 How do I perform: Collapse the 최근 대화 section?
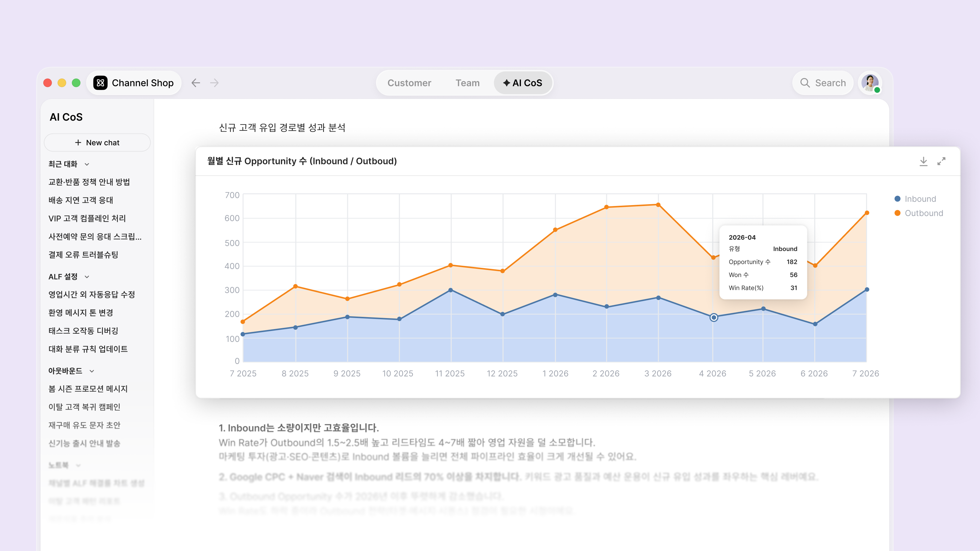[87, 164]
